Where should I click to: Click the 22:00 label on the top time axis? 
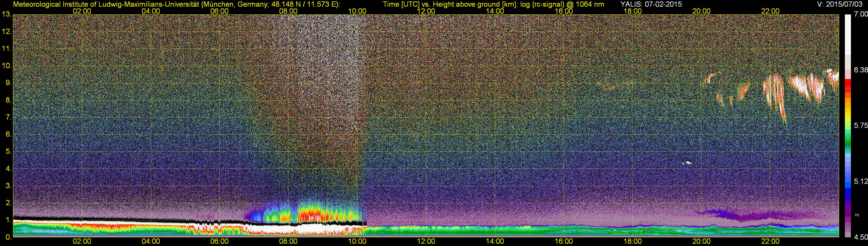pyautogui.click(x=770, y=11)
